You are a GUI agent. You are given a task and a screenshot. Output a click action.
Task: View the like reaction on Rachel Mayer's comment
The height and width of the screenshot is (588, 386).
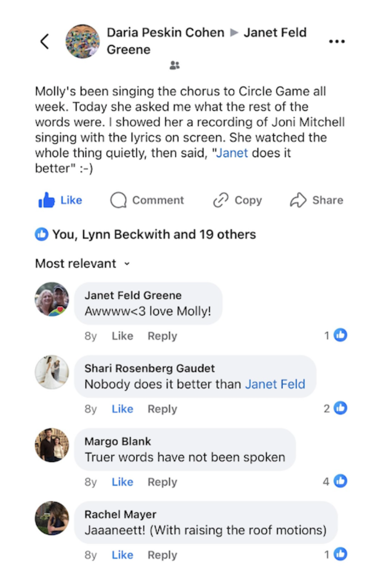click(x=336, y=554)
